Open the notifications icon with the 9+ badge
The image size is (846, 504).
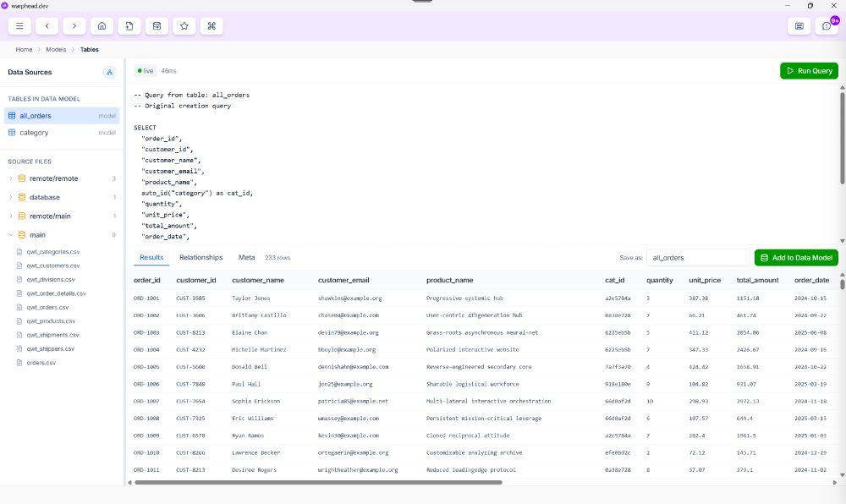pyautogui.click(x=827, y=26)
